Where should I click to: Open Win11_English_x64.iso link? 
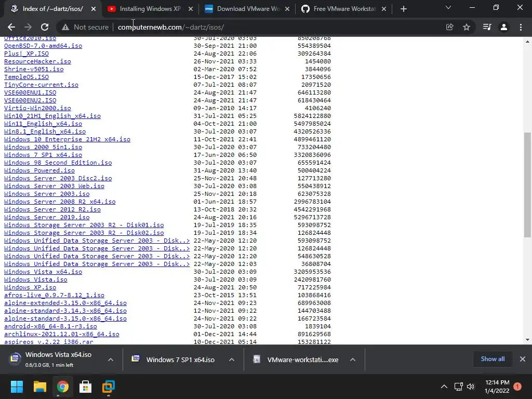tap(43, 124)
